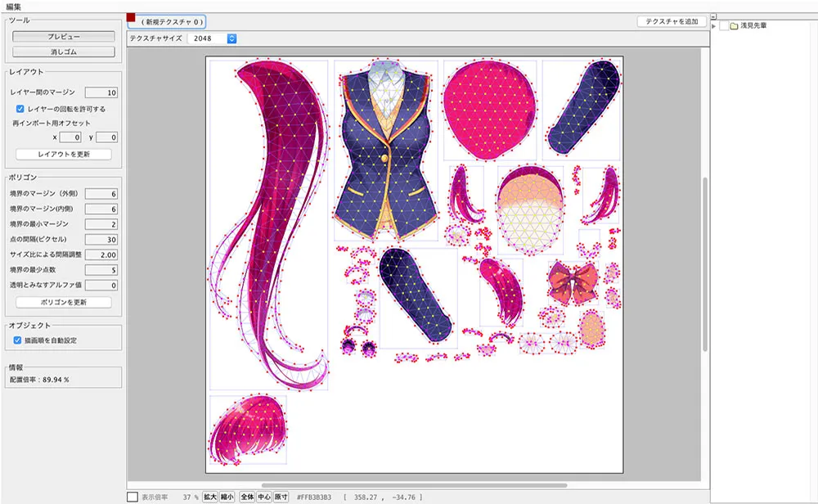Open the テクスチャサイズ 2048 dropdown
This screenshot has height=504, width=818.
212,38
